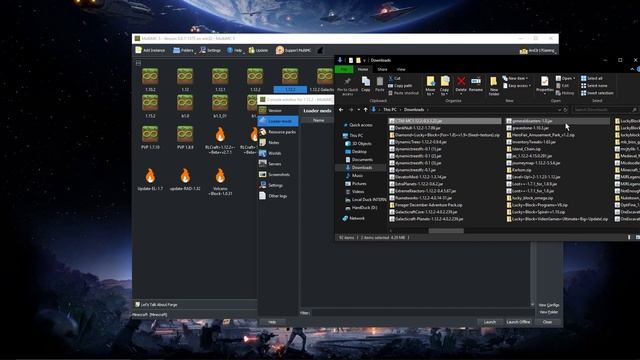Click the Name column header in mod list

(318, 120)
